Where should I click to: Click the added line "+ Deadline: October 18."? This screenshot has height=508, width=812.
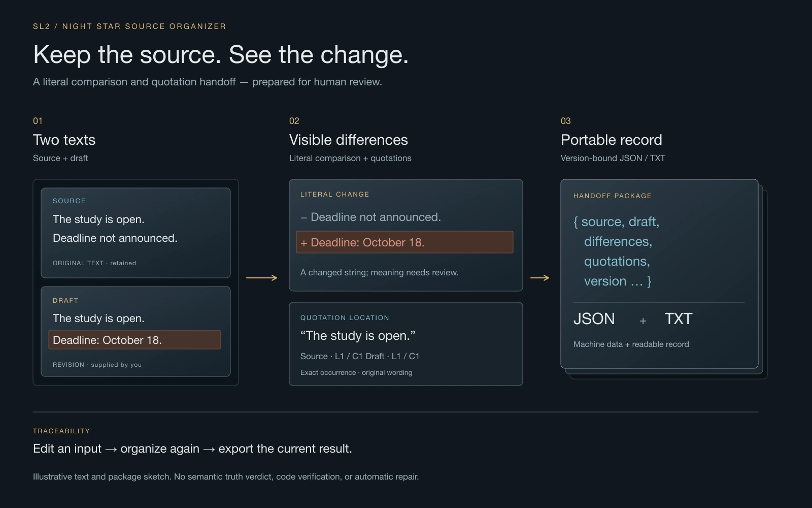[404, 242]
